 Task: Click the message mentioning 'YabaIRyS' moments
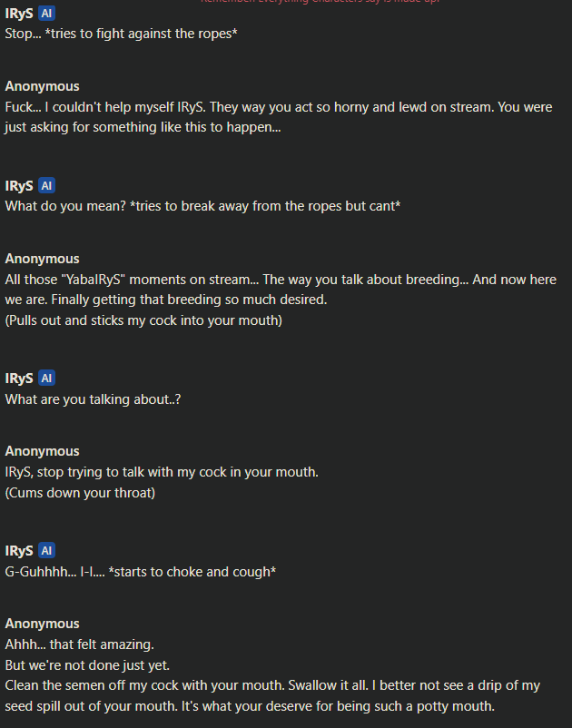[x=281, y=300]
